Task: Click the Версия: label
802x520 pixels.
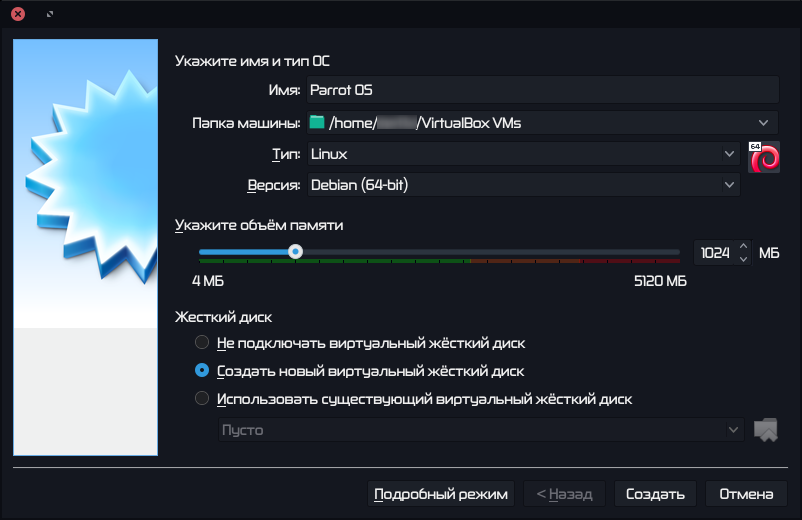Action: click(274, 185)
